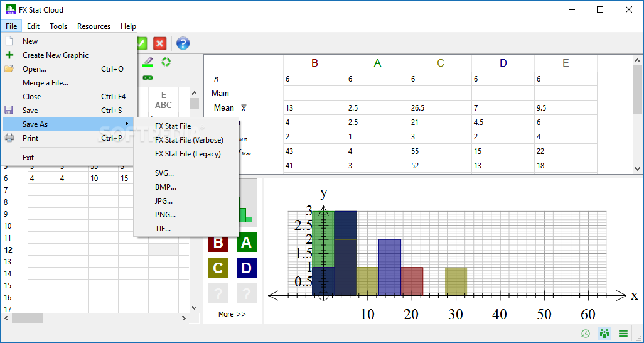Click the More >> link under data sets
This screenshot has height=343, width=644.
click(x=232, y=314)
